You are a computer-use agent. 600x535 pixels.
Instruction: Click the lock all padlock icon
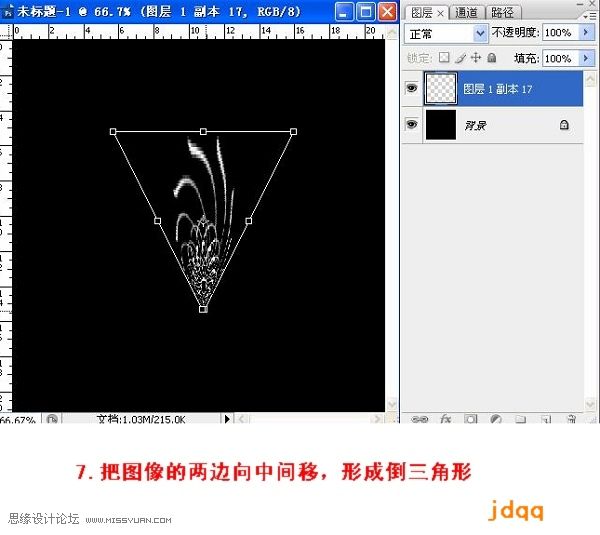pyautogui.click(x=492, y=58)
